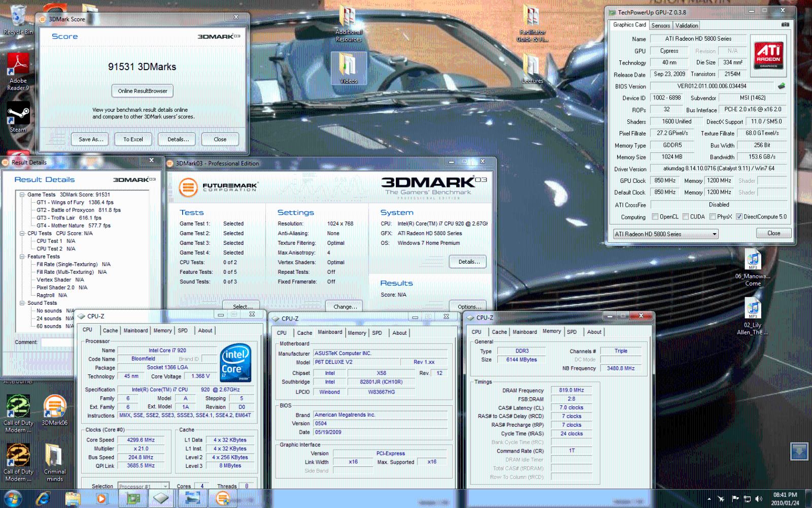Switch to GPU-Z Sensors tab
Screen dimensions: 812x508
pyautogui.click(x=661, y=25)
